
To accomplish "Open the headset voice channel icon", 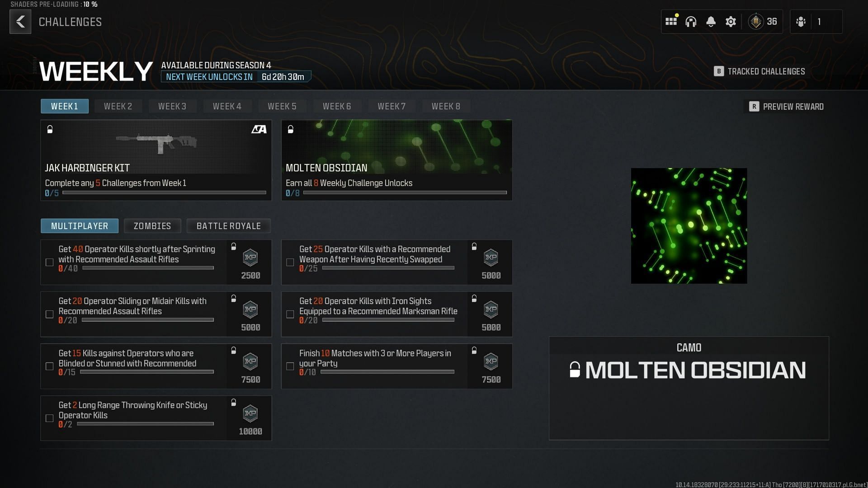I will [x=691, y=22].
